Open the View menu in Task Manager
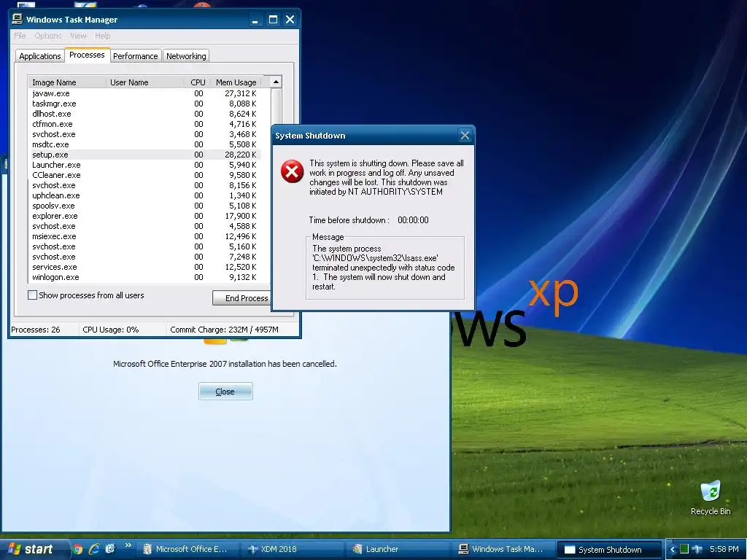Image resolution: width=747 pixels, height=560 pixels. pos(78,36)
